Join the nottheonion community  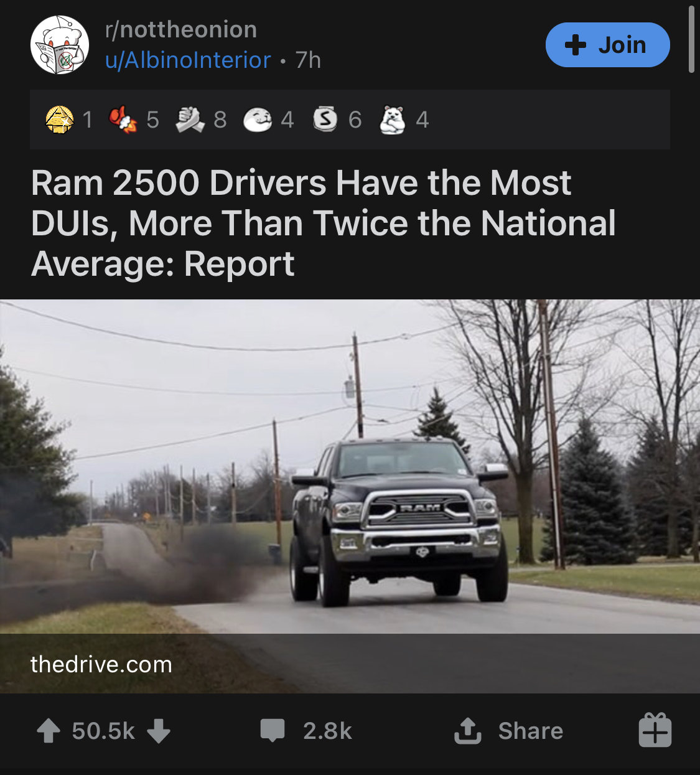pos(607,45)
